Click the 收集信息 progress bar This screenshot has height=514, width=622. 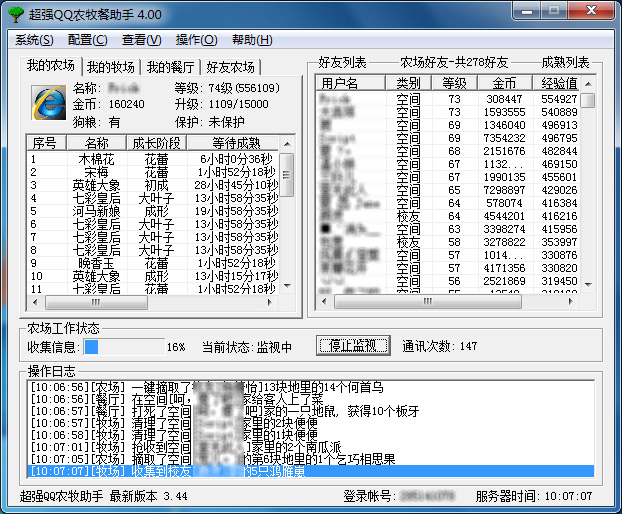(124, 347)
